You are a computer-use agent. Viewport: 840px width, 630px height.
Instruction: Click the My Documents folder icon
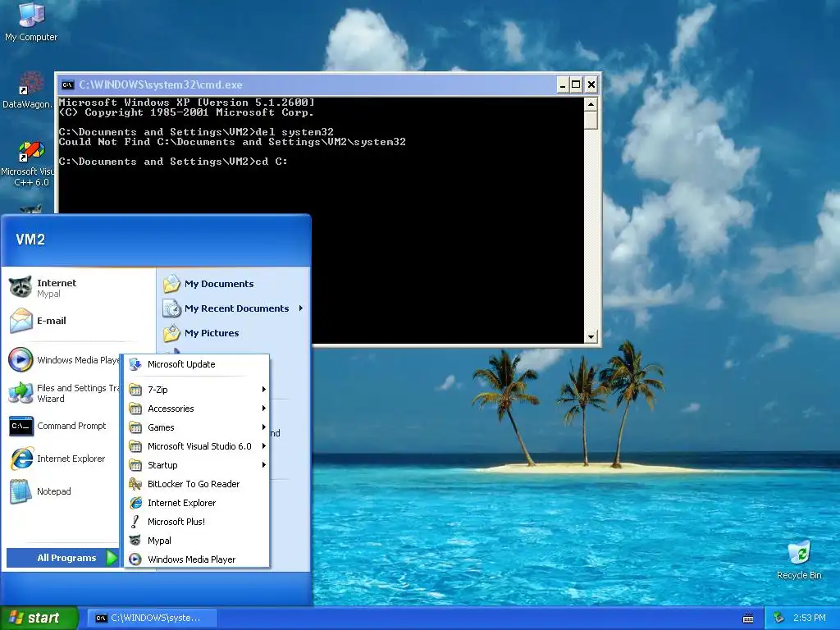pos(172,283)
